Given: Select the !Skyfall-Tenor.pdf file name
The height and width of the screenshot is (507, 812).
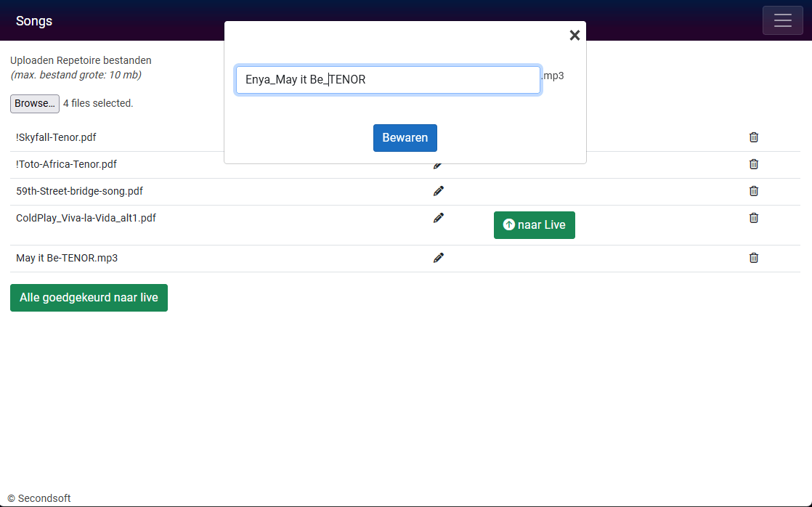Looking at the screenshot, I should 56,137.
